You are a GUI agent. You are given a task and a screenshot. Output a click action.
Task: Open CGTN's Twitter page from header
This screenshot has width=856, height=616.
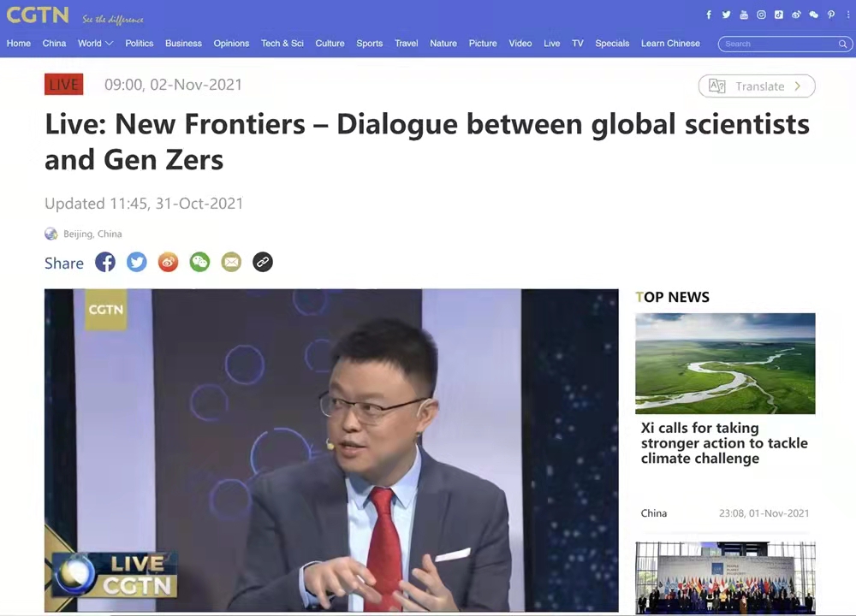tap(726, 15)
